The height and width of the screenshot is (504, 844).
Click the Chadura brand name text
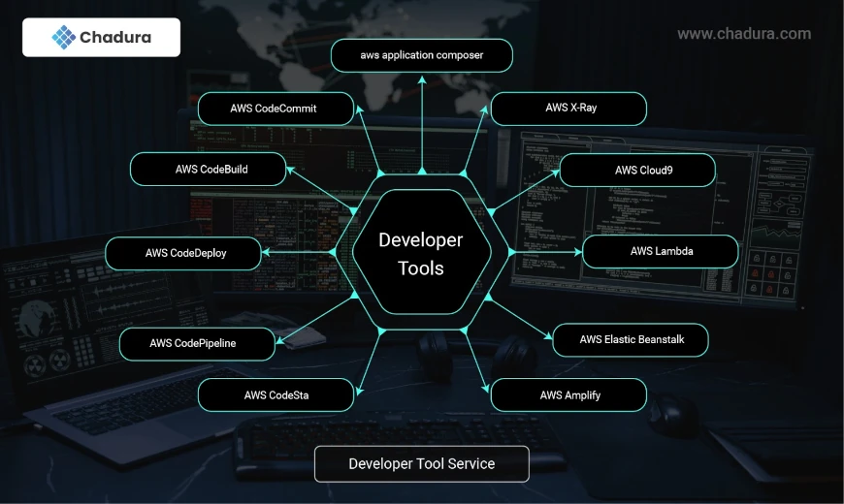115,37
